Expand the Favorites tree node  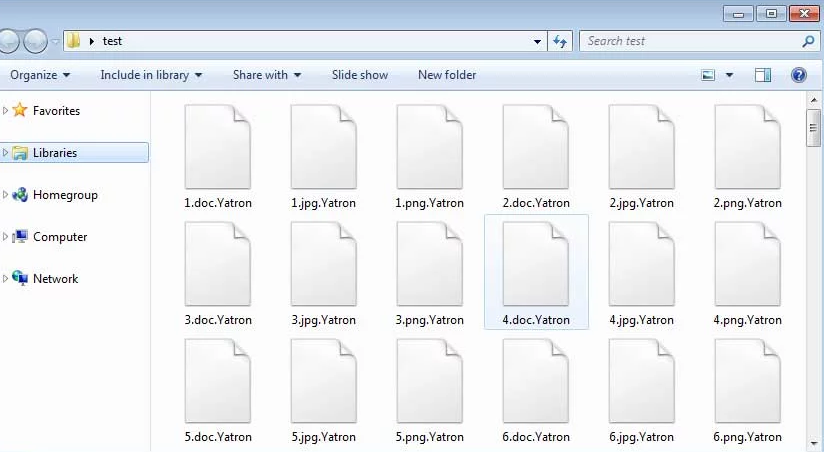pos(6,111)
